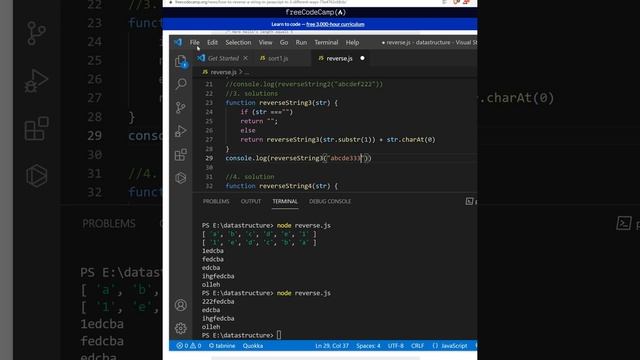Open the Accounts icon in the activity bar
Screen dimensions: 640x360
[181, 305]
